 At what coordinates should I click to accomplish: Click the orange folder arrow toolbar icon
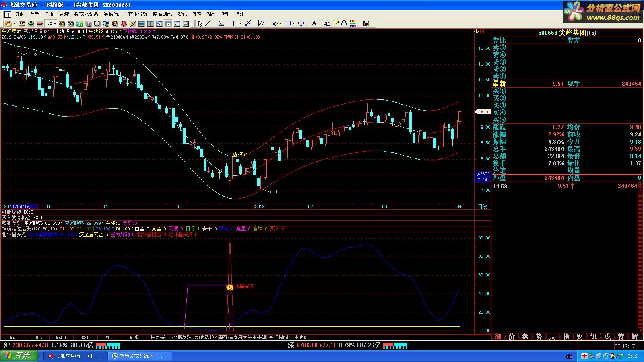pyautogui.click(x=8, y=24)
